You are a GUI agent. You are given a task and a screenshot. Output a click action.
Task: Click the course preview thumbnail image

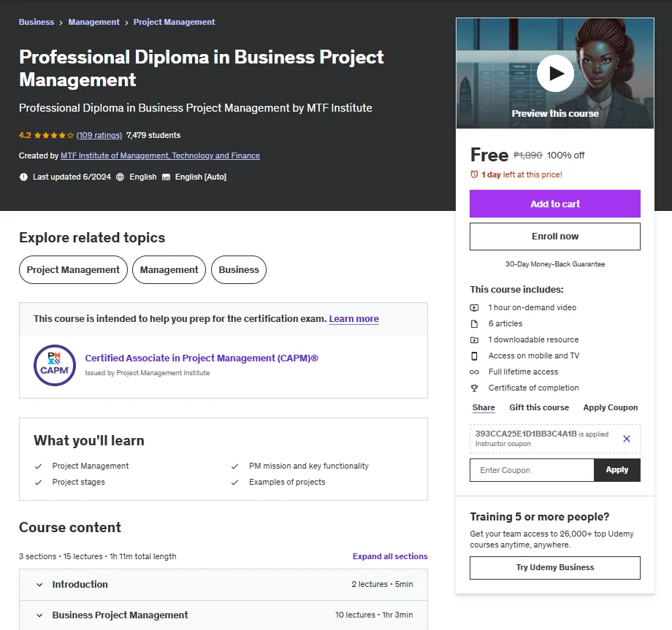point(555,73)
